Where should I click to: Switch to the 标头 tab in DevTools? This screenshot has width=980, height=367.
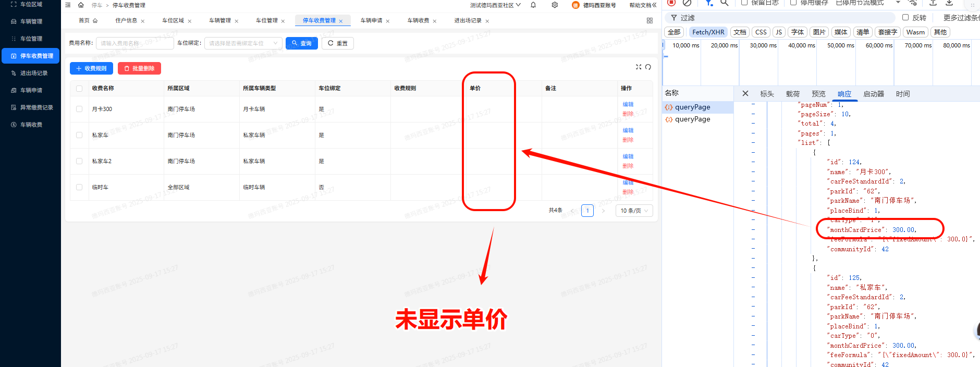coord(767,94)
